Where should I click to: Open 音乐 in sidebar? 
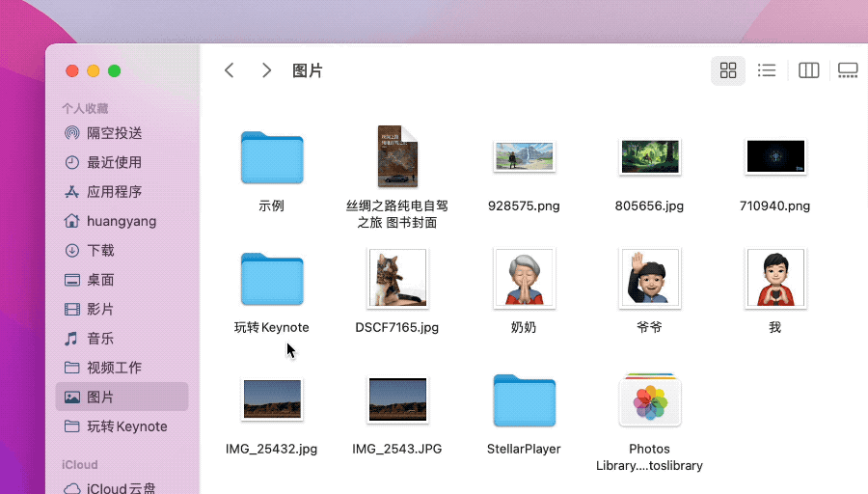pyautogui.click(x=122, y=339)
